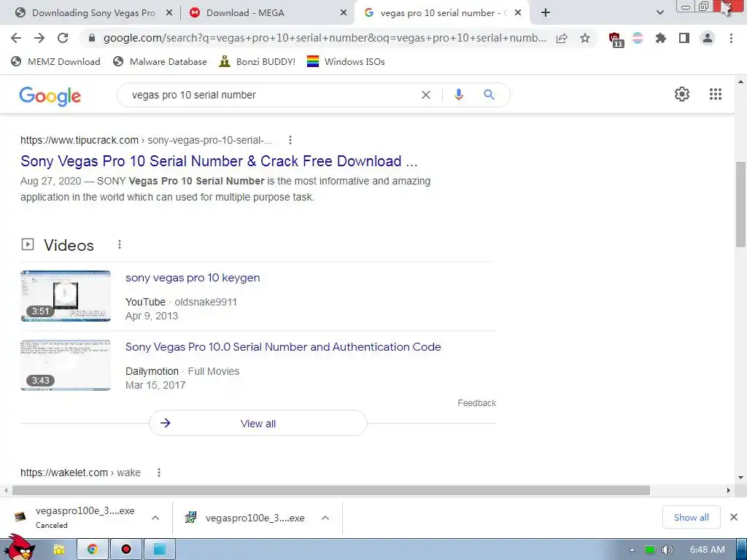Click scroll-down arrow of page scrollbar
This screenshot has width=747, height=560.
pyautogui.click(x=740, y=478)
